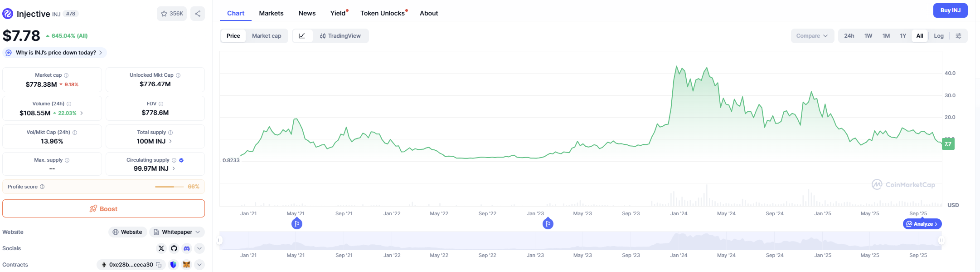The image size is (980, 272).
Task: Open chart settings icon beside Log
Action: (958, 36)
